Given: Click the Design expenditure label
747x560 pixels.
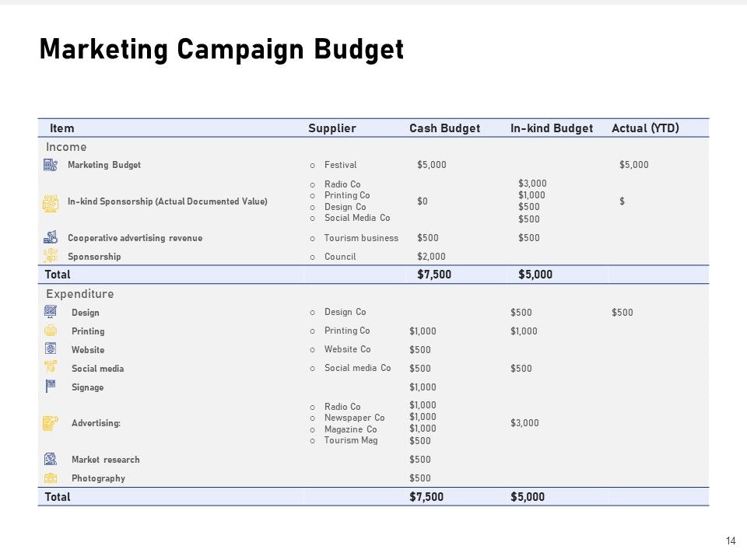Looking at the screenshot, I should click(86, 313).
